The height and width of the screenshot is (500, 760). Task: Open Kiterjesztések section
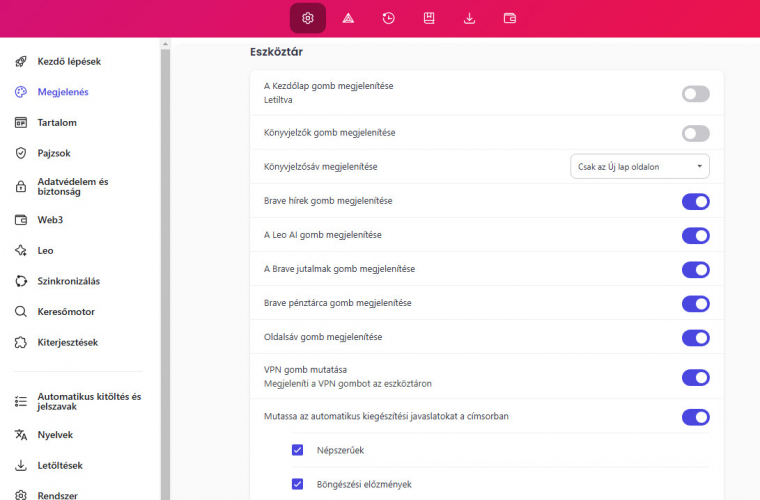pos(68,342)
